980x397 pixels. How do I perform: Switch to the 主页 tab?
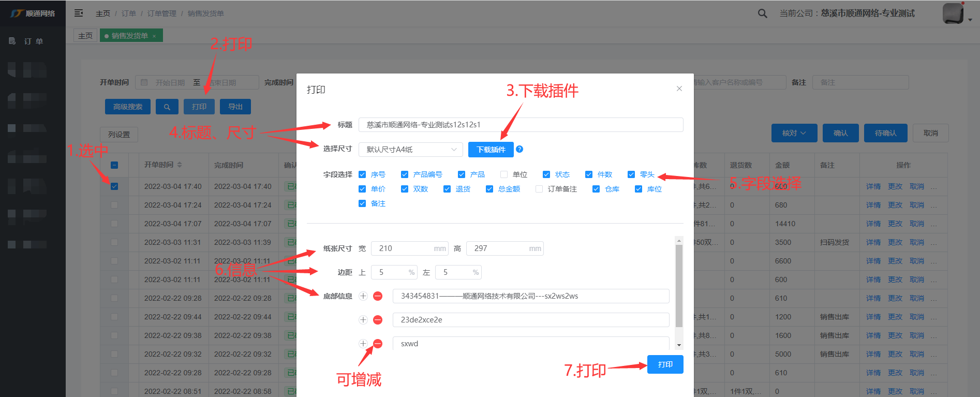[x=85, y=36]
